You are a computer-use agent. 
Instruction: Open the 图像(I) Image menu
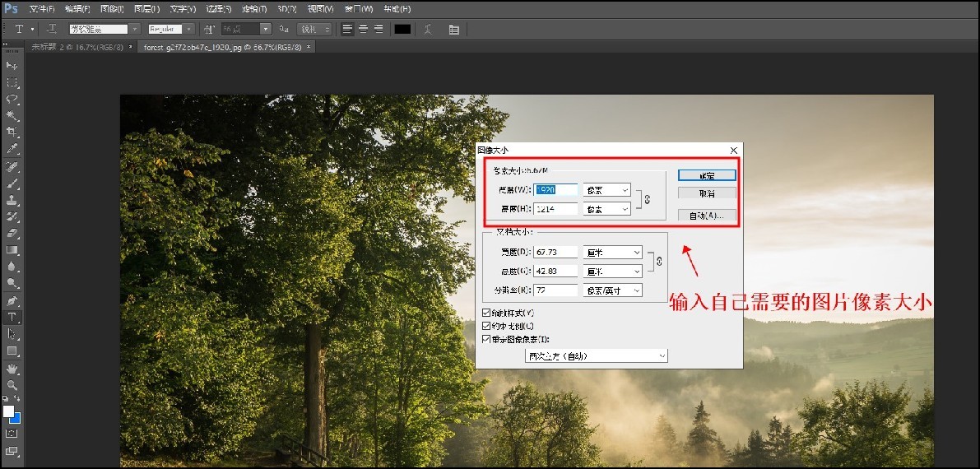(x=111, y=8)
